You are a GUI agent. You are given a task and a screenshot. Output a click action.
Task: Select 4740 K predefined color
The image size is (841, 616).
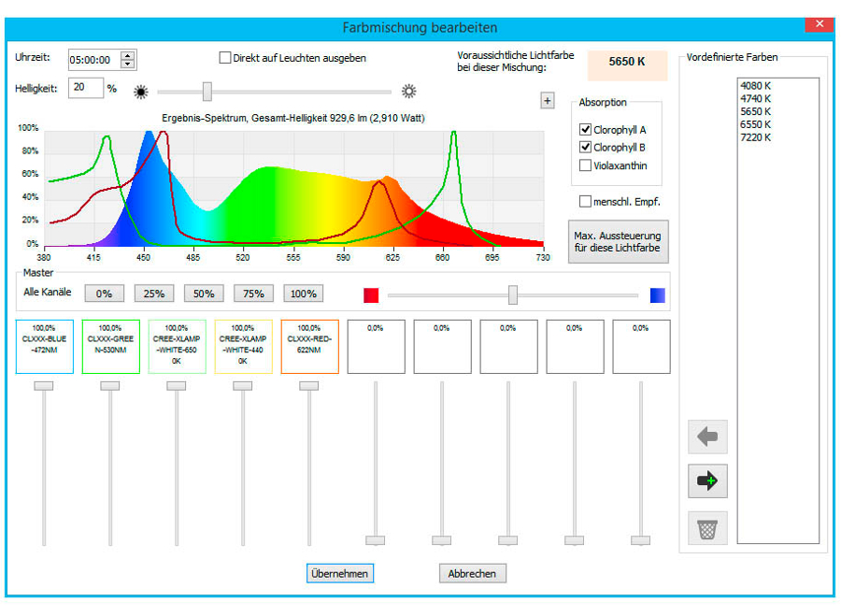click(756, 98)
